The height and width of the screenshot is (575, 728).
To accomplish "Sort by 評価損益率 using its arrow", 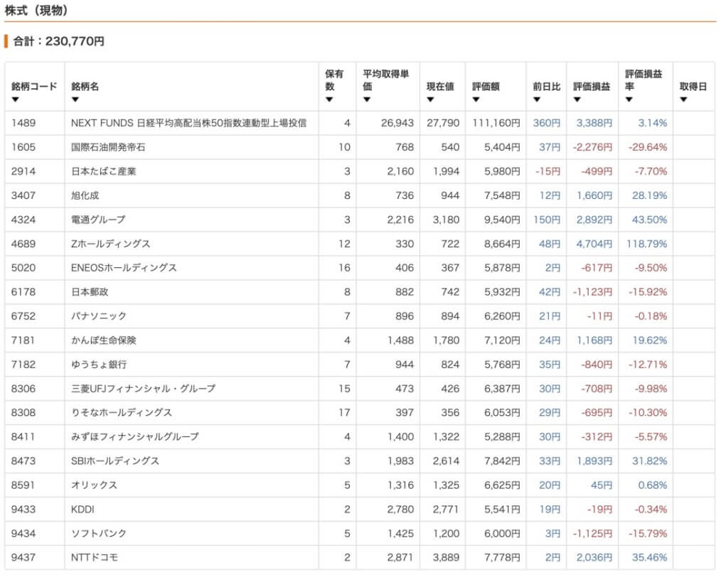I will click(x=629, y=100).
